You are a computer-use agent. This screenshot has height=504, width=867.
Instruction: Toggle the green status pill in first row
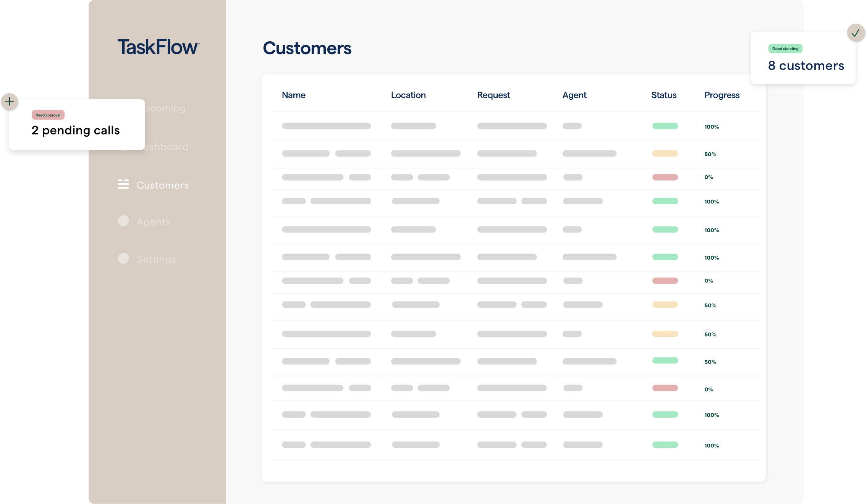click(665, 126)
